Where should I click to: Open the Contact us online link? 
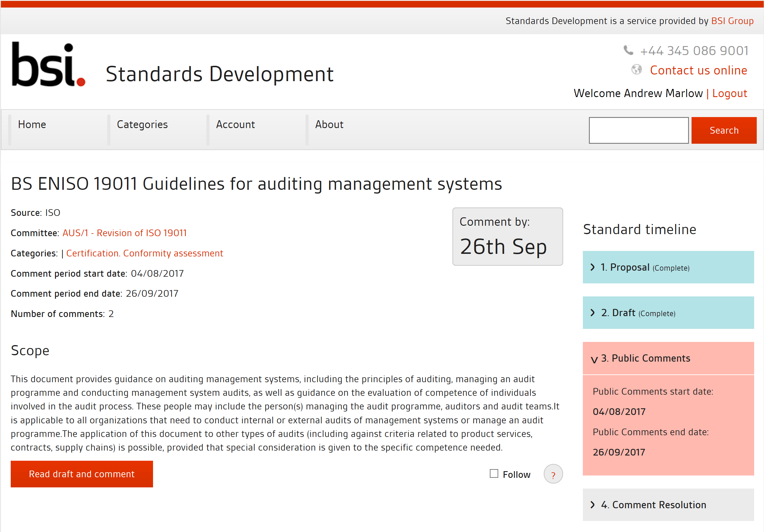(698, 70)
